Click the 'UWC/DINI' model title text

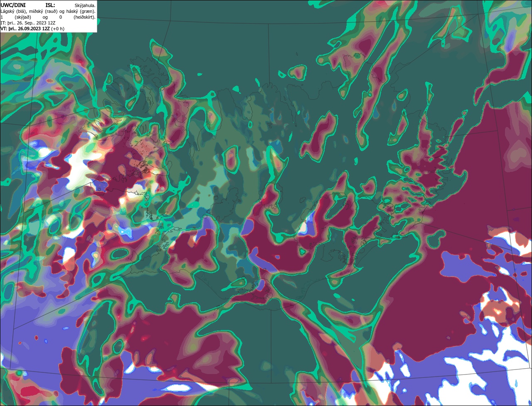[13, 5]
